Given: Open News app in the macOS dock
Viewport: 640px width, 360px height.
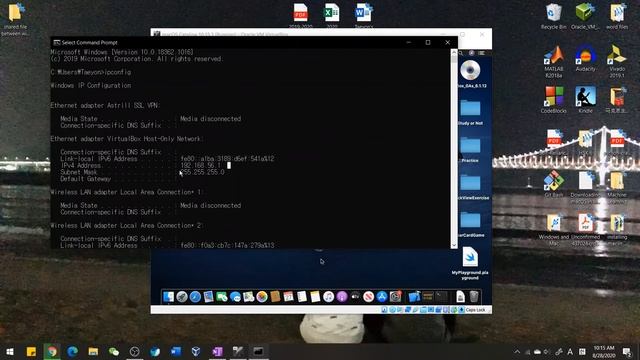Looking at the screenshot, I should click(x=369, y=297).
